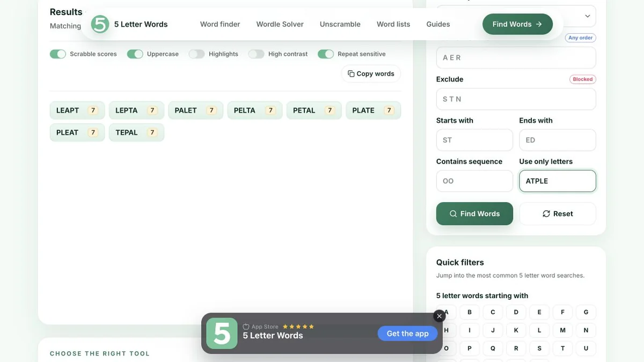Click starting letter S quick filter
Image resolution: width=644 pixels, height=362 pixels.
point(539,348)
